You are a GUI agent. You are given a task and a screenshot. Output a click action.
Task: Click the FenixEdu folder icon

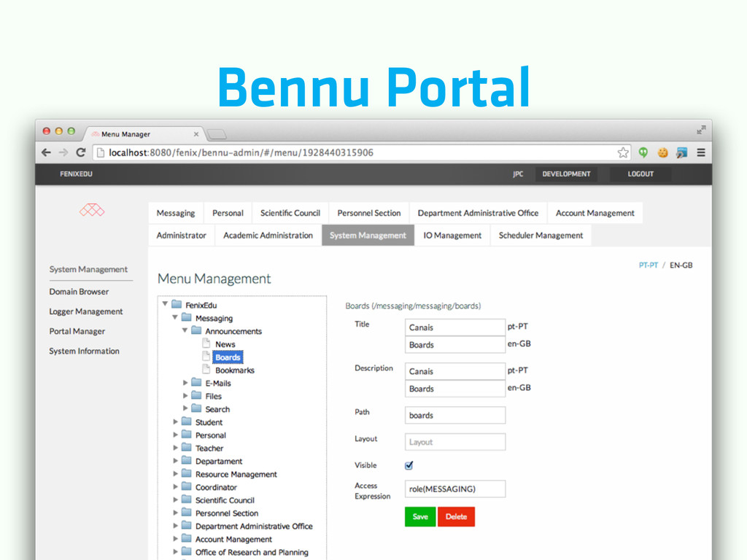pos(177,304)
